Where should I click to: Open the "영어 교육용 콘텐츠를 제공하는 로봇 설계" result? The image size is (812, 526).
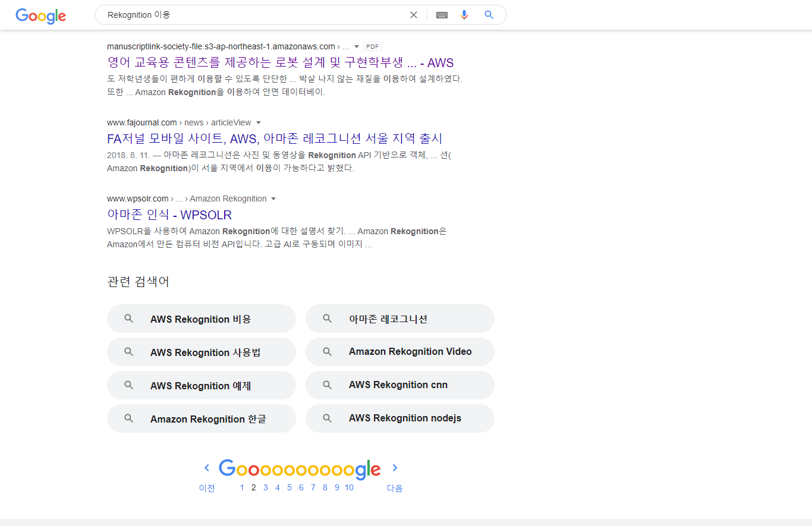(x=281, y=62)
